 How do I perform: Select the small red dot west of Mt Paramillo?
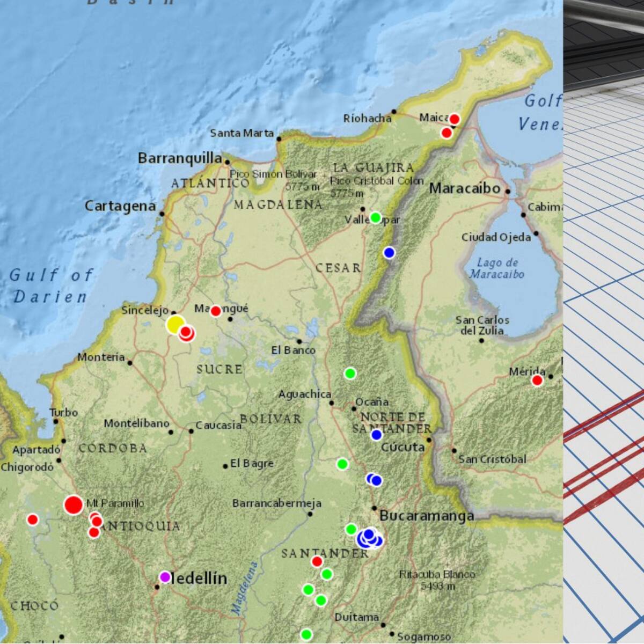[x=32, y=519]
